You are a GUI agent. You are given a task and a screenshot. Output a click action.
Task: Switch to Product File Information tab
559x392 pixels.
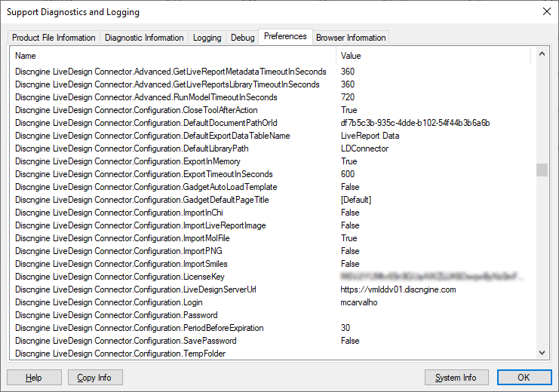coord(54,38)
